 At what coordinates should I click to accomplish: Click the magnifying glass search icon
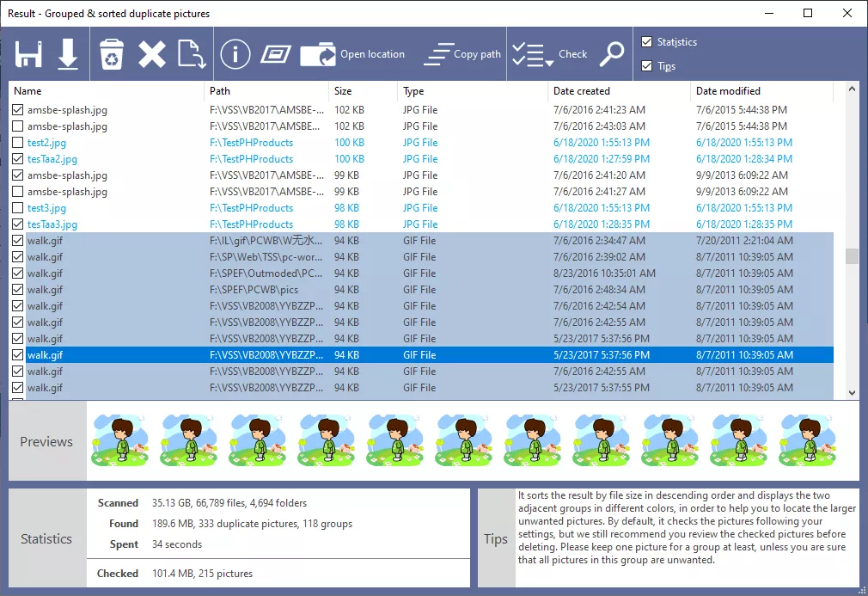[x=612, y=54]
